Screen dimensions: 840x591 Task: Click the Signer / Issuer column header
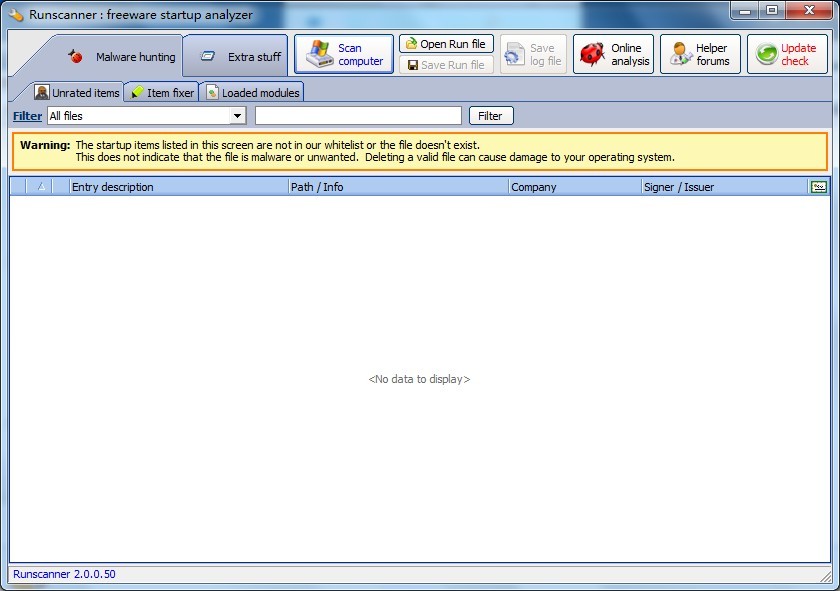(x=724, y=187)
